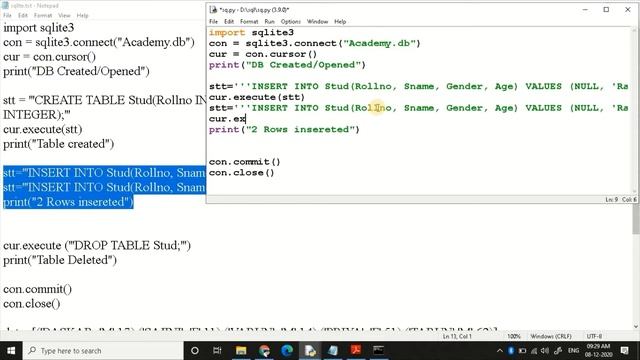This screenshot has width=640, height=360.
Task: Open Notepad's View menu
Action: point(64,16)
